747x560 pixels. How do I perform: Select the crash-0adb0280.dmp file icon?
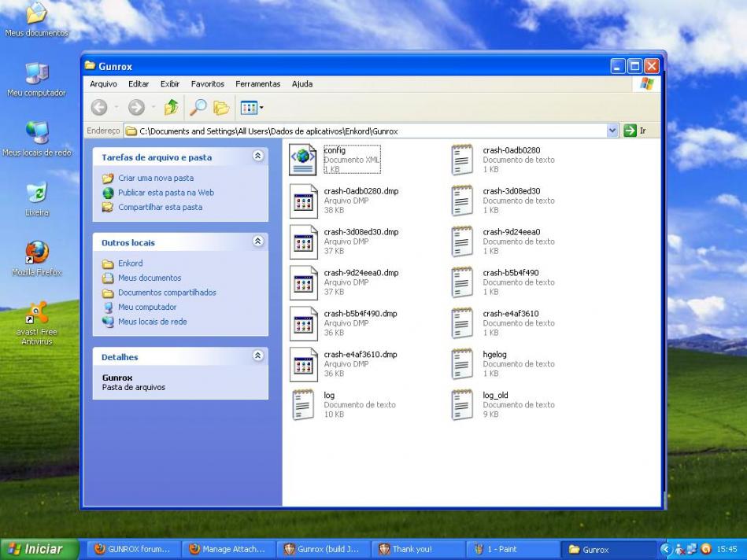pyautogui.click(x=303, y=201)
